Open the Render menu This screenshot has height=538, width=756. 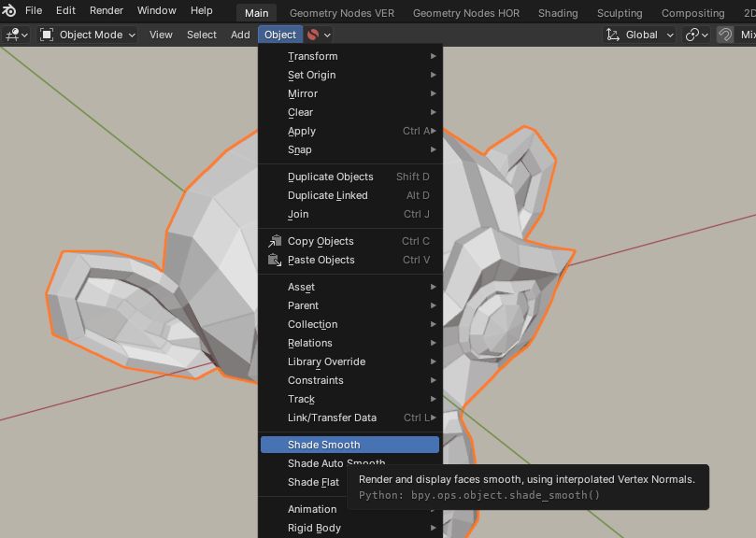[107, 10]
